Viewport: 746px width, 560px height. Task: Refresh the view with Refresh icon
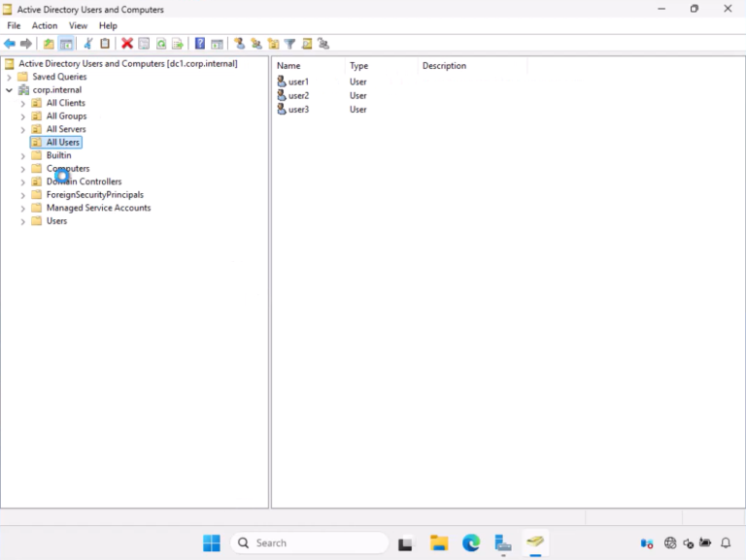click(x=161, y=44)
